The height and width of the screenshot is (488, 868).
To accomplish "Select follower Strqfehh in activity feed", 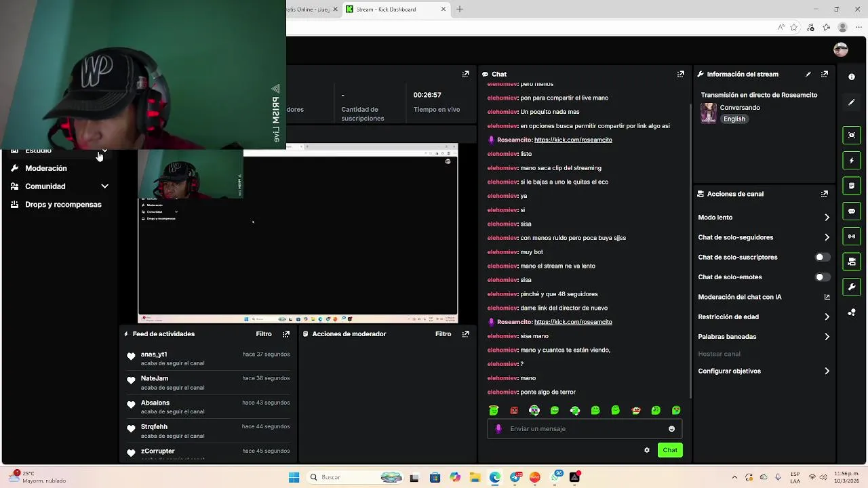I will click(154, 427).
